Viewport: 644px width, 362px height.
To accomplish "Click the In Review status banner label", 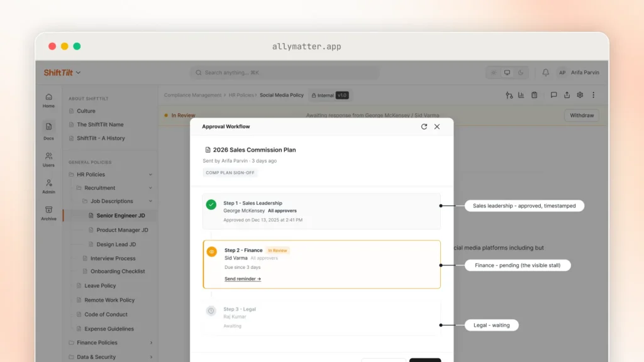I will pos(183,116).
